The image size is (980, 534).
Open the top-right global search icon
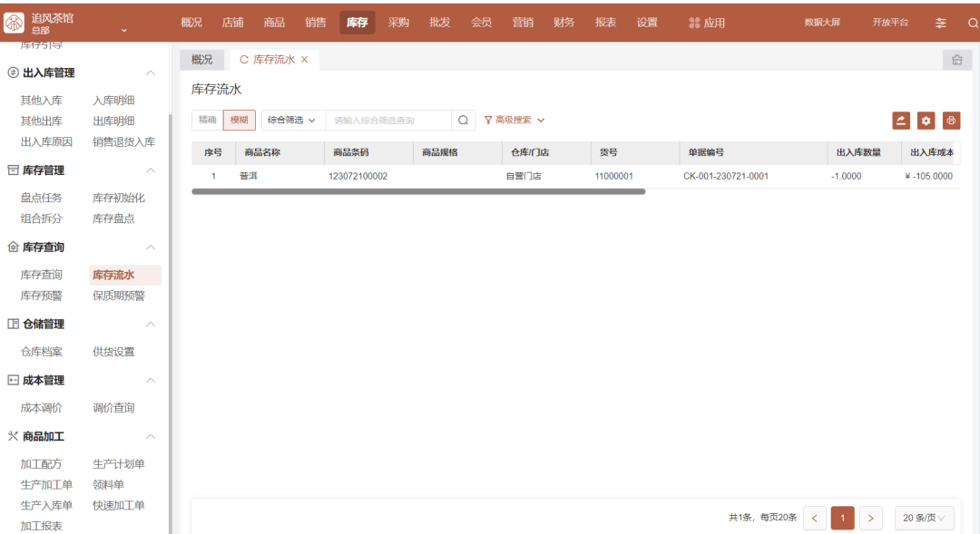pyautogui.click(x=973, y=23)
